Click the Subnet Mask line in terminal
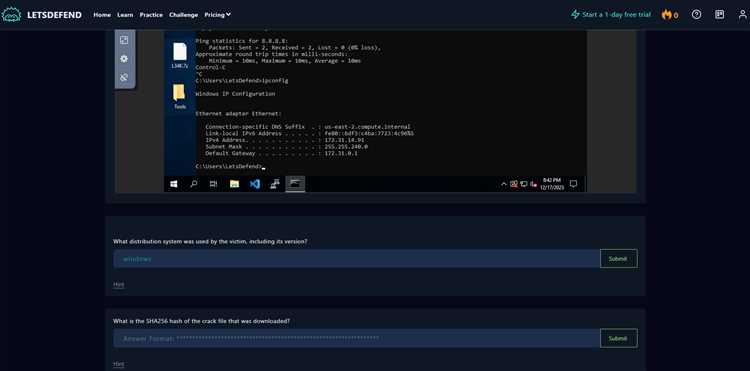This screenshot has width=750, height=371. point(287,147)
